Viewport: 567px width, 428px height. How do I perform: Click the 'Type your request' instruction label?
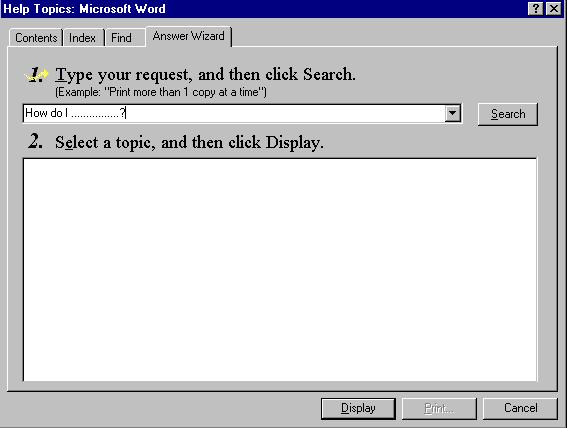205,74
